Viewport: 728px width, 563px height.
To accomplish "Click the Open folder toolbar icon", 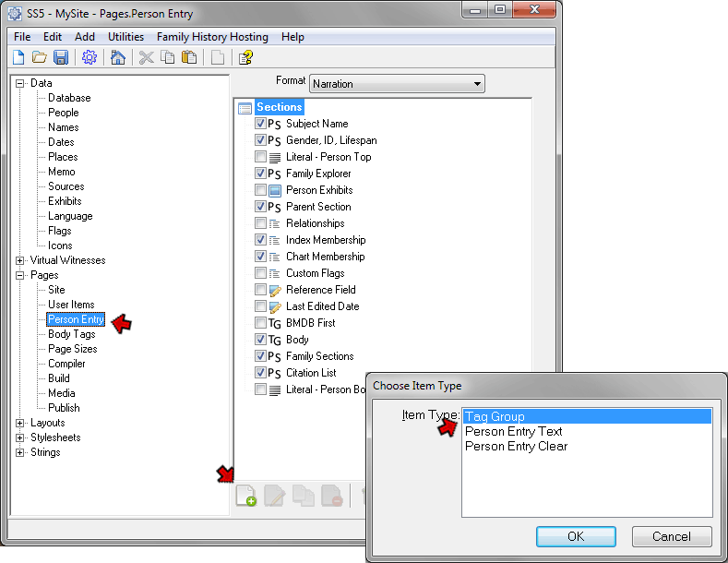I will point(40,58).
